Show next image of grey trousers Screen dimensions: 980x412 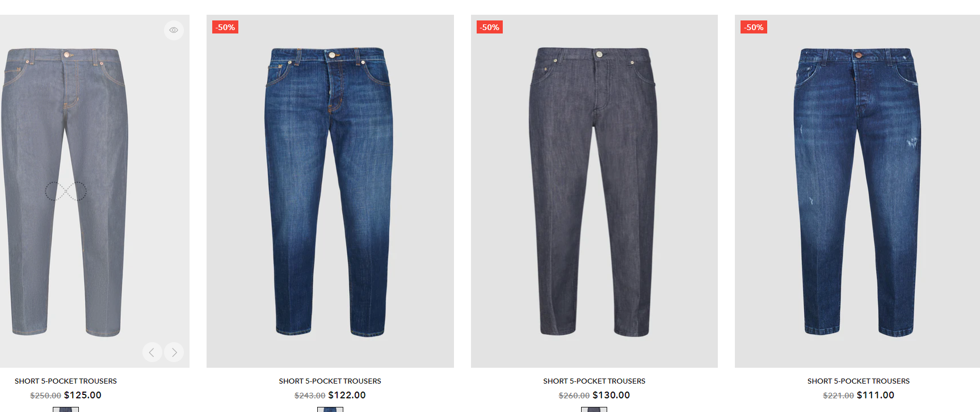point(174,352)
